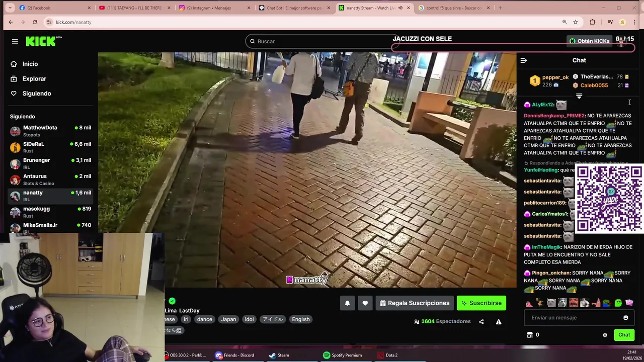The width and height of the screenshot is (644, 362).
Task: Pick the pink cards quick emote
Action: pyautogui.click(x=629, y=303)
